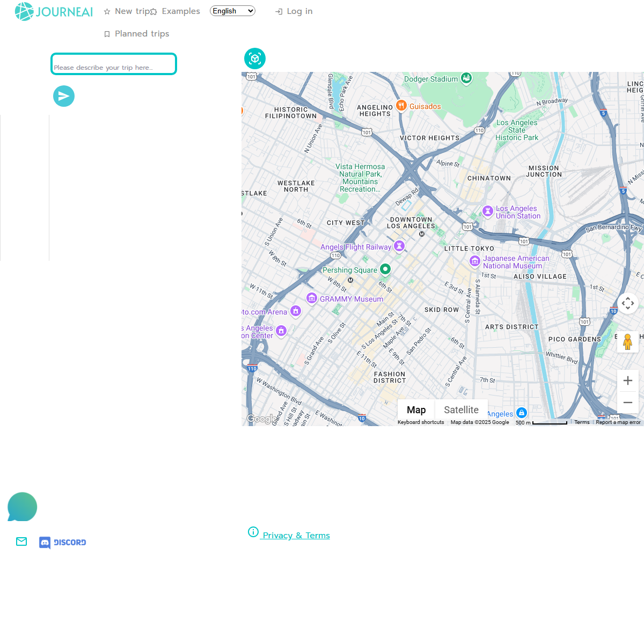The width and height of the screenshot is (644, 644).
Task: Open the Google logo on the map
Action: 262,419
